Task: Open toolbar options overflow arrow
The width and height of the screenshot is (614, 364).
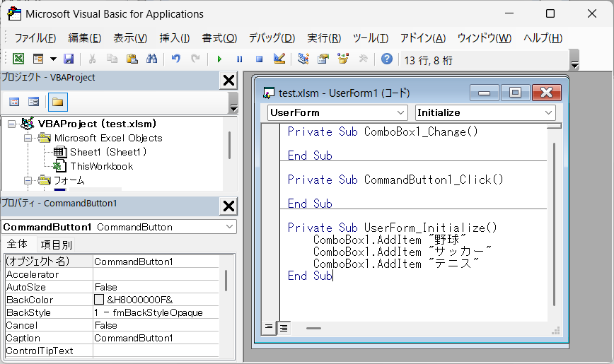Action: point(574,64)
